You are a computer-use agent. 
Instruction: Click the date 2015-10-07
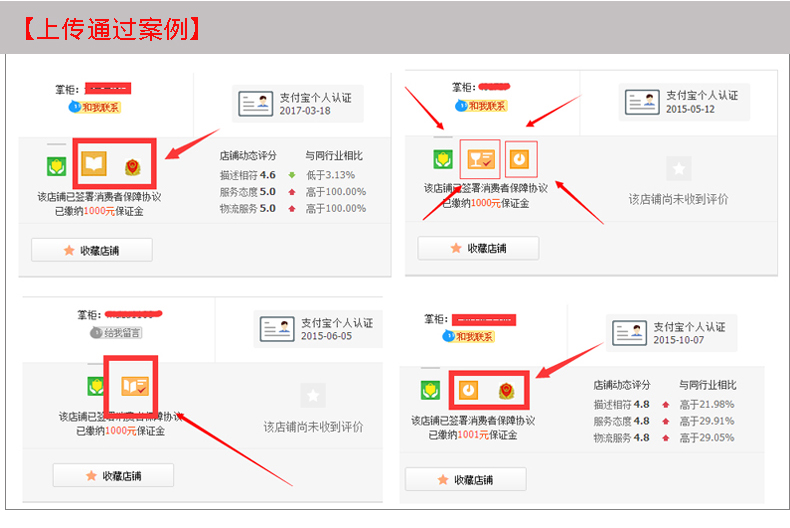pyautogui.click(x=679, y=340)
